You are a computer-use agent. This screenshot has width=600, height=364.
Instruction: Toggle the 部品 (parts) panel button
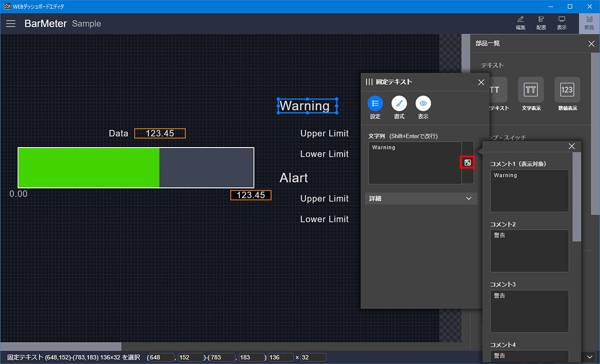(589, 22)
